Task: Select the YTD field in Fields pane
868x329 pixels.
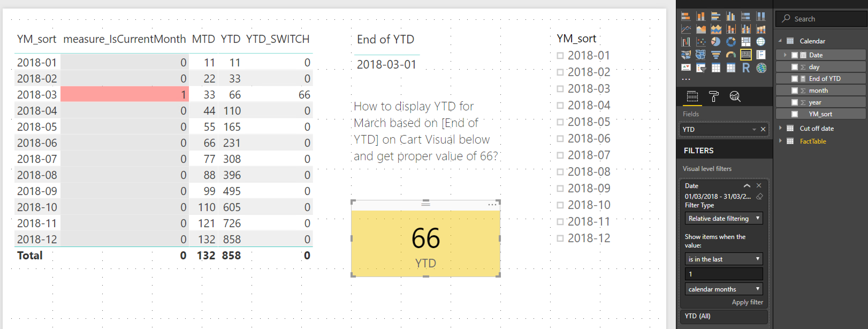Action: [714, 129]
